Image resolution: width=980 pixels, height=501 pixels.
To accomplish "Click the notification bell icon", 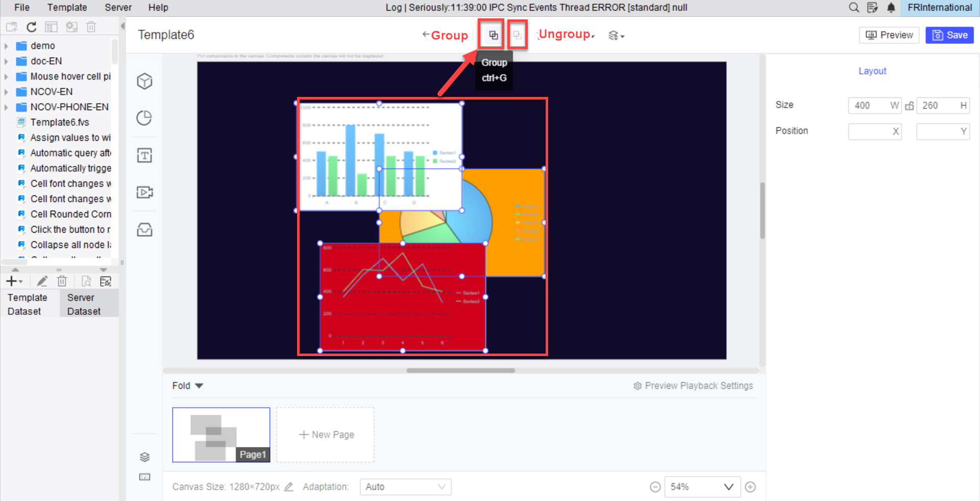I will click(891, 7).
